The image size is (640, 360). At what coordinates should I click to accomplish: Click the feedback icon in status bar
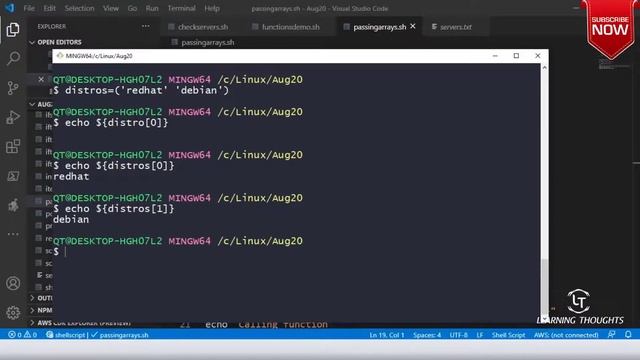point(611,334)
